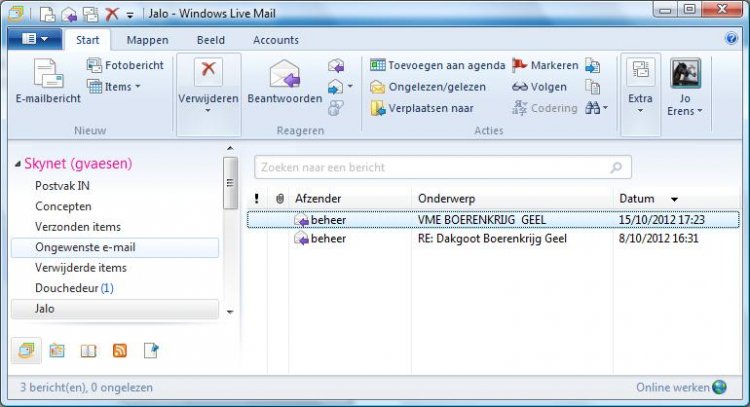Switch to the Accounts tab

(276, 40)
